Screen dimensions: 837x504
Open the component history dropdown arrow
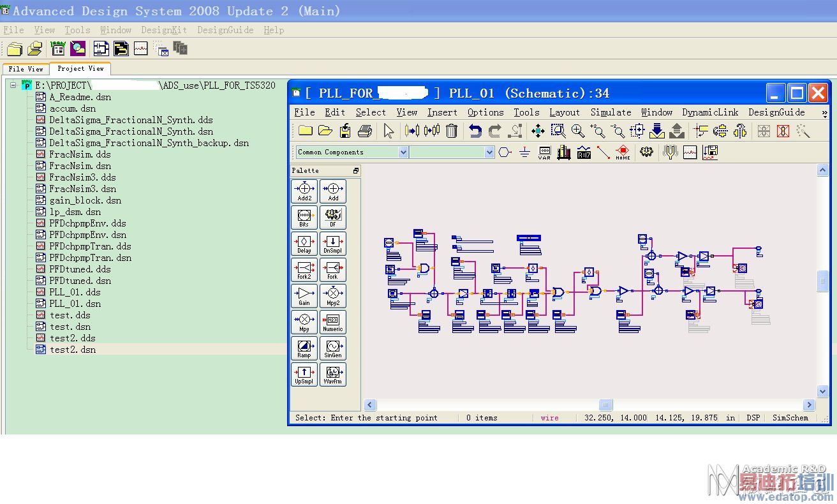489,152
